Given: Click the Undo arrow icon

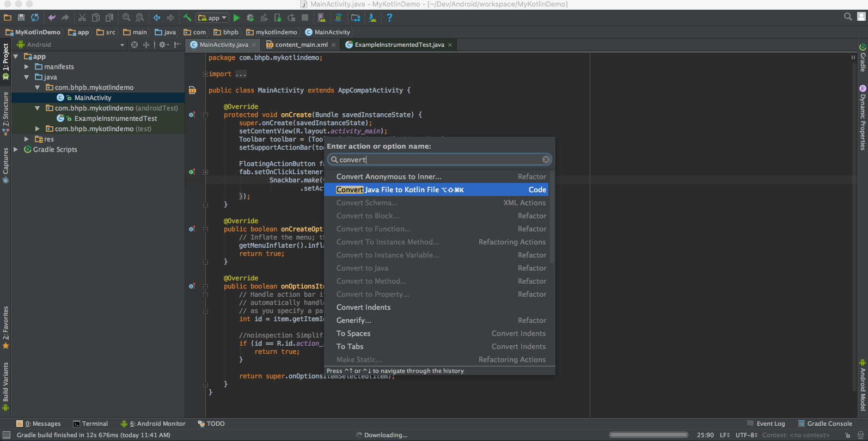Looking at the screenshot, I should (52, 17).
